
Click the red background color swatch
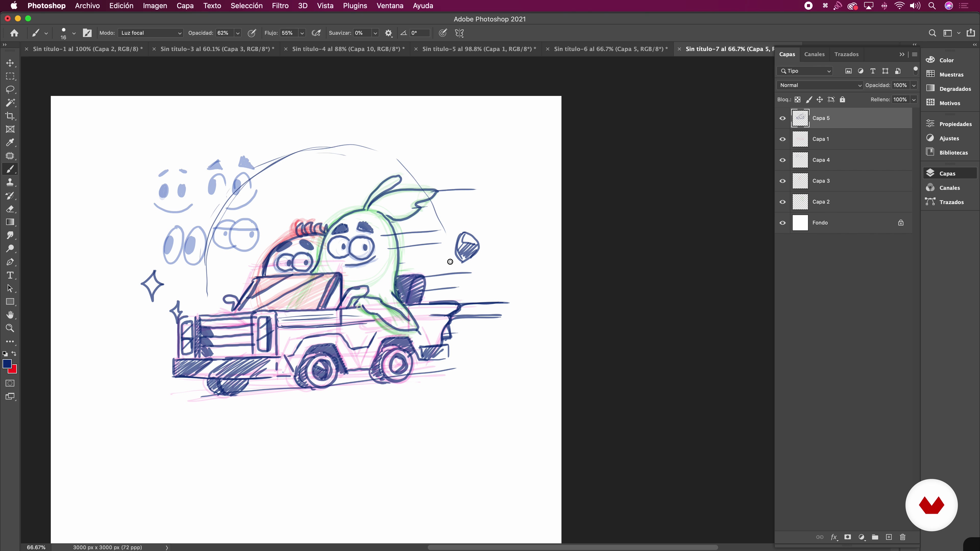[14, 370]
